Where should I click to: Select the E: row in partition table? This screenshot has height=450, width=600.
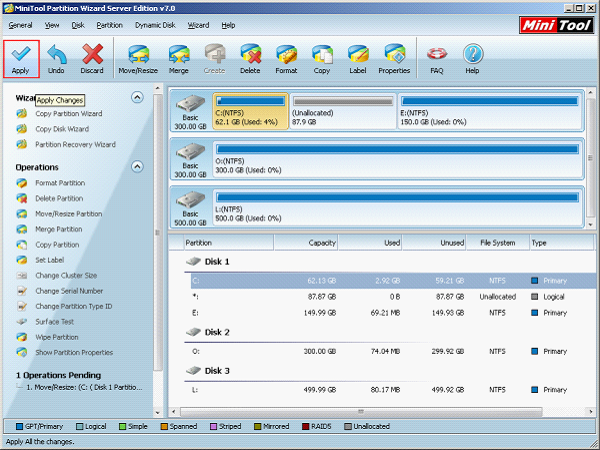[x=393, y=313]
